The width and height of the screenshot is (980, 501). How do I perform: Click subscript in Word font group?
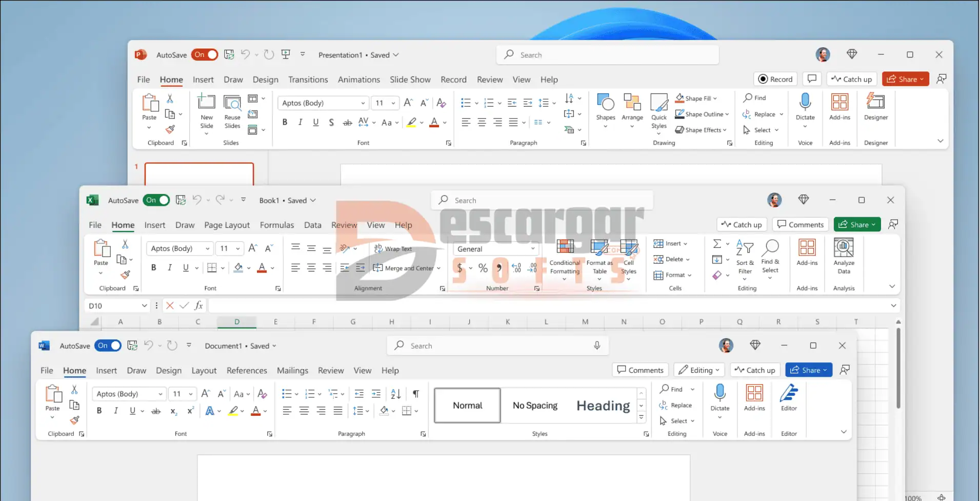coord(174,411)
